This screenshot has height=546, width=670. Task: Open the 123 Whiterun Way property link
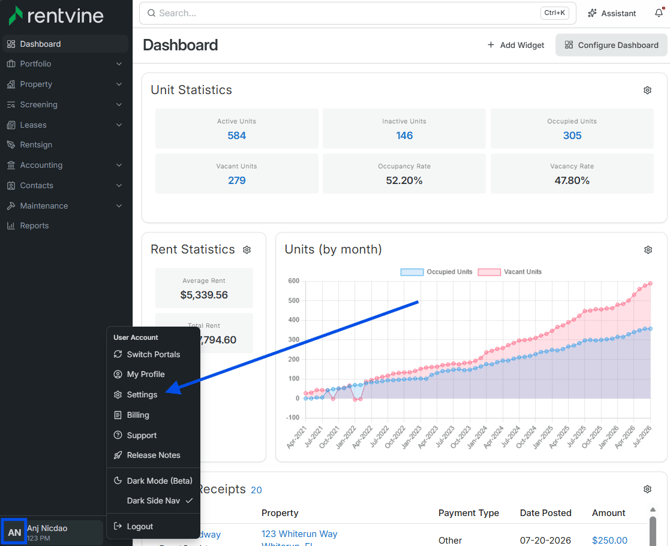click(x=299, y=534)
